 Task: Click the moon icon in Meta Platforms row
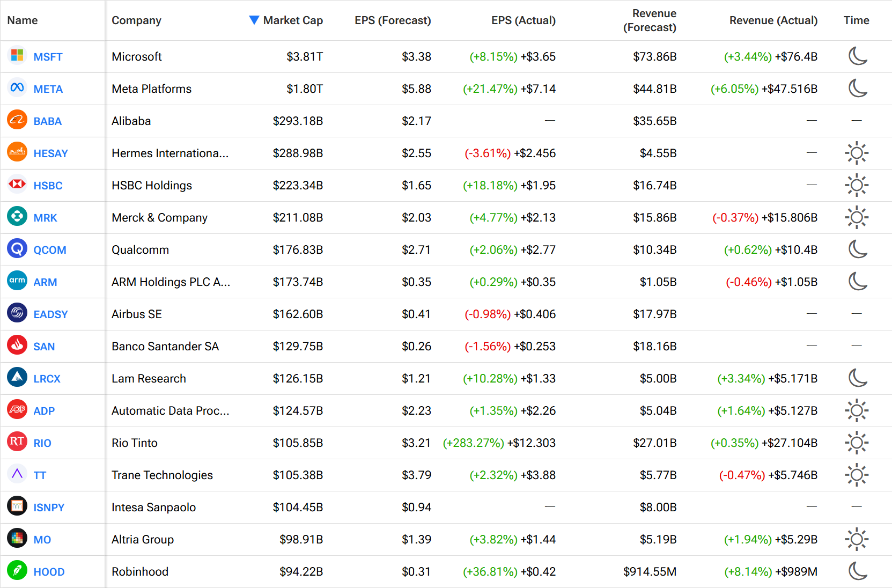(857, 88)
